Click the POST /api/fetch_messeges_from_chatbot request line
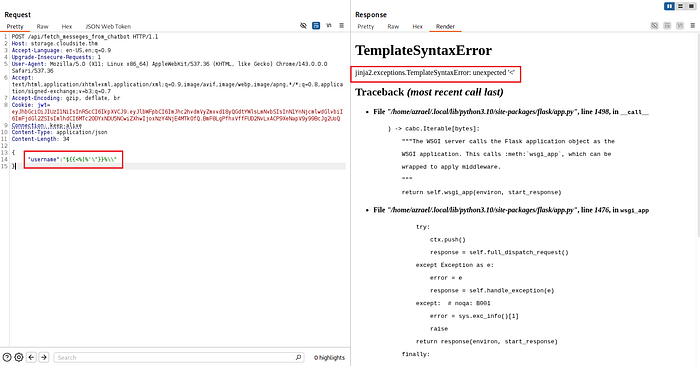 click(85, 37)
